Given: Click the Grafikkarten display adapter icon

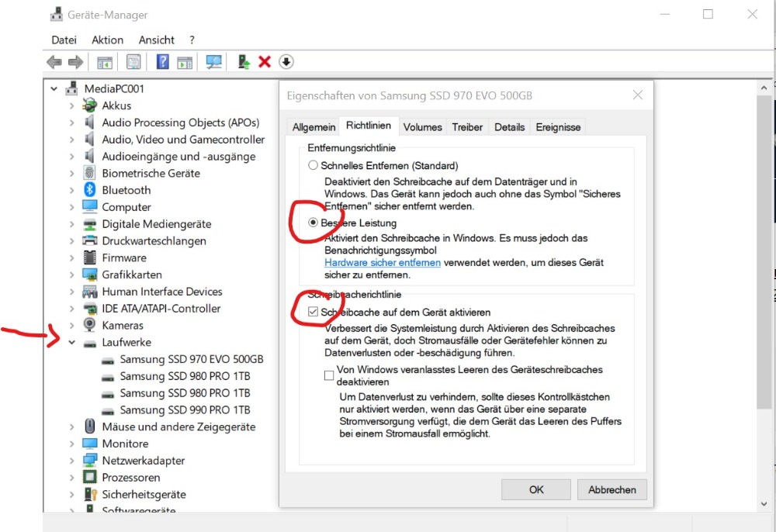Looking at the screenshot, I should pyautogui.click(x=89, y=275).
